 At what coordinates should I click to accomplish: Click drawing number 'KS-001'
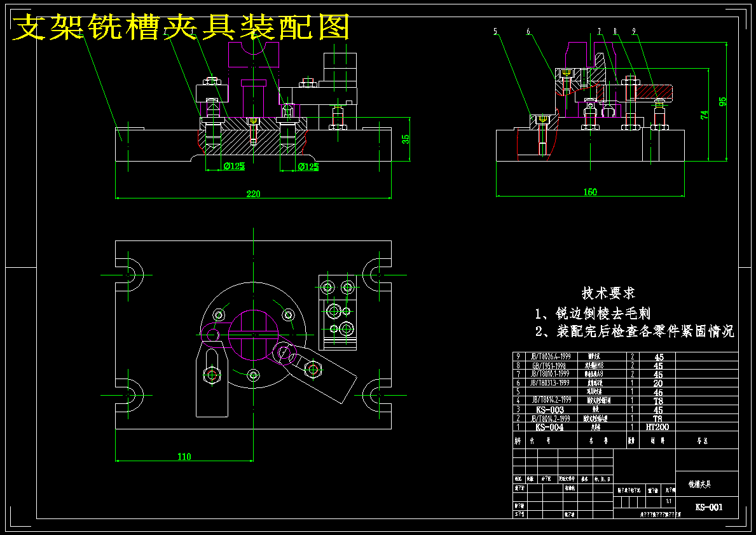click(709, 507)
